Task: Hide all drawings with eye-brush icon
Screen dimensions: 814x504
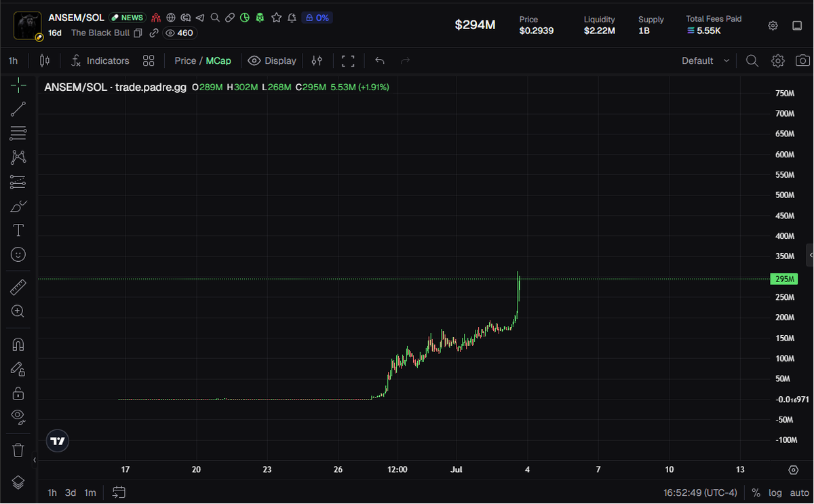Action: tap(18, 416)
